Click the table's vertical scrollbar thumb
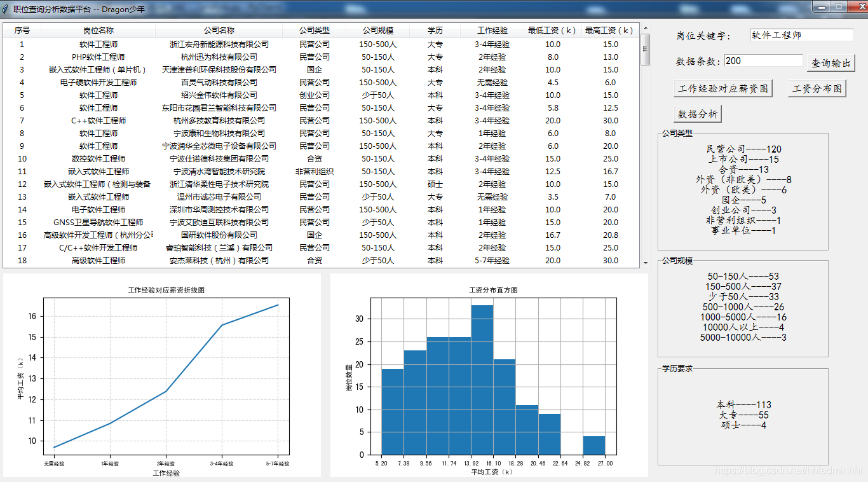The image size is (868, 482). [x=645, y=50]
